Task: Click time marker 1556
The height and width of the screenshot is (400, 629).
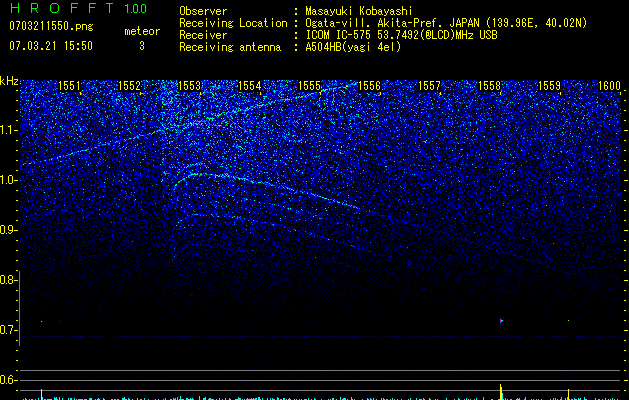Action: coord(369,86)
